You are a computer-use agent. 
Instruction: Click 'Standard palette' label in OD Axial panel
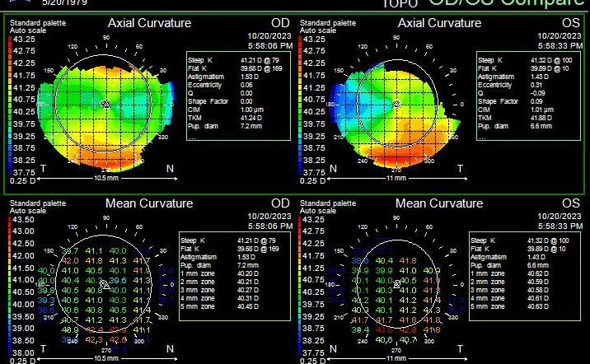tap(38, 23)
